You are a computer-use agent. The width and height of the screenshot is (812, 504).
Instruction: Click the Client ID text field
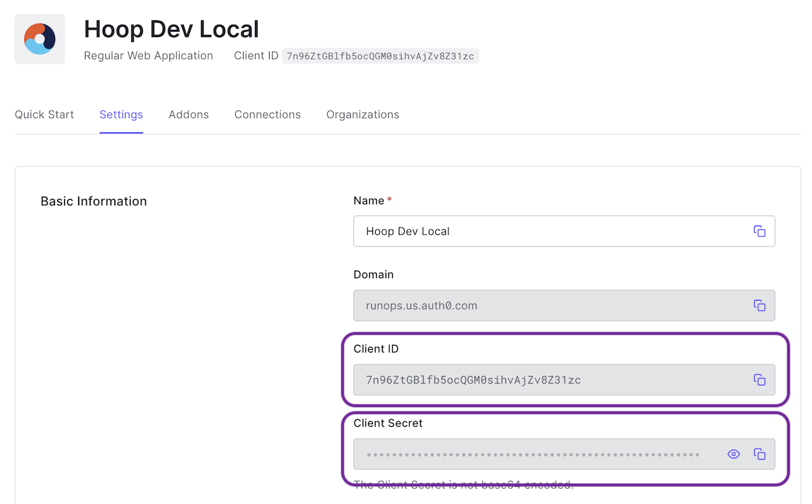pyautogui.click(x=546, y=380)
